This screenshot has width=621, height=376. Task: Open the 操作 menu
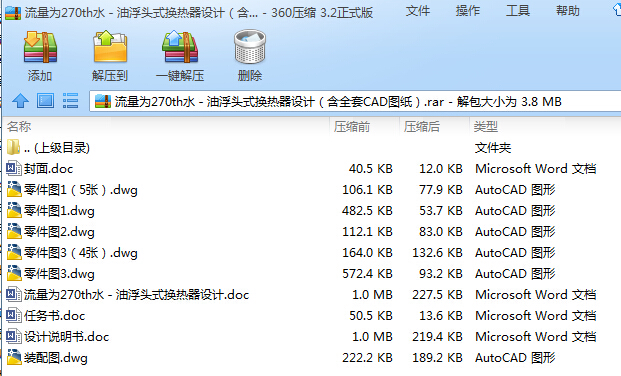(467, 11)
